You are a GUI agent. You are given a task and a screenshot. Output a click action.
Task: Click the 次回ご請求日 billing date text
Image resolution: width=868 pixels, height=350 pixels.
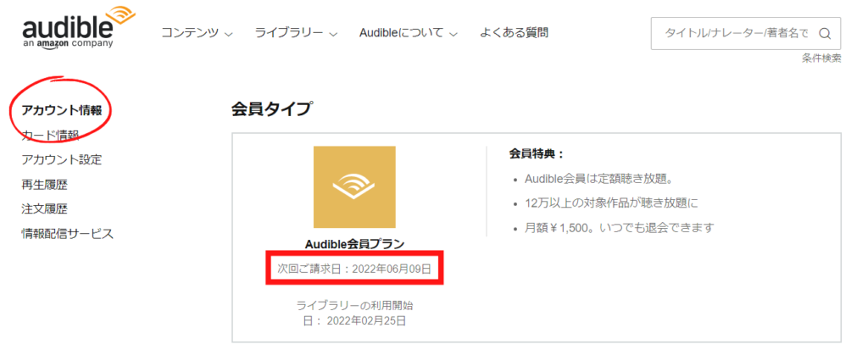[354, 269]
